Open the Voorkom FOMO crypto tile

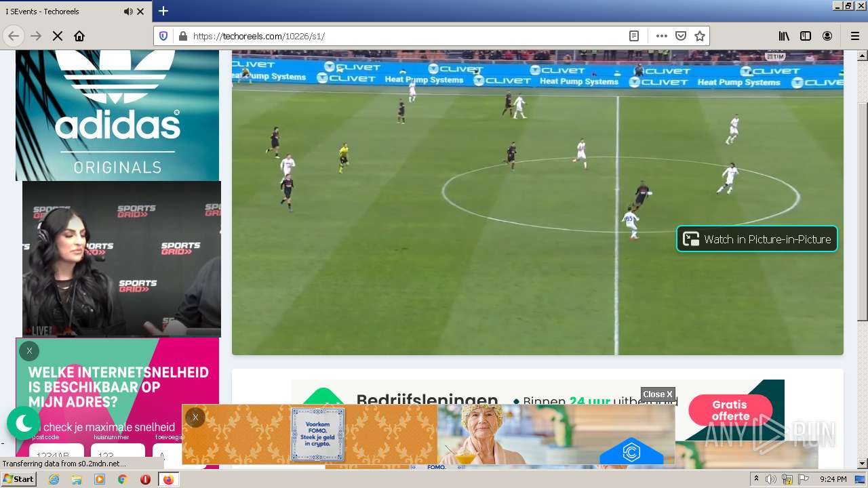[317, 434]
